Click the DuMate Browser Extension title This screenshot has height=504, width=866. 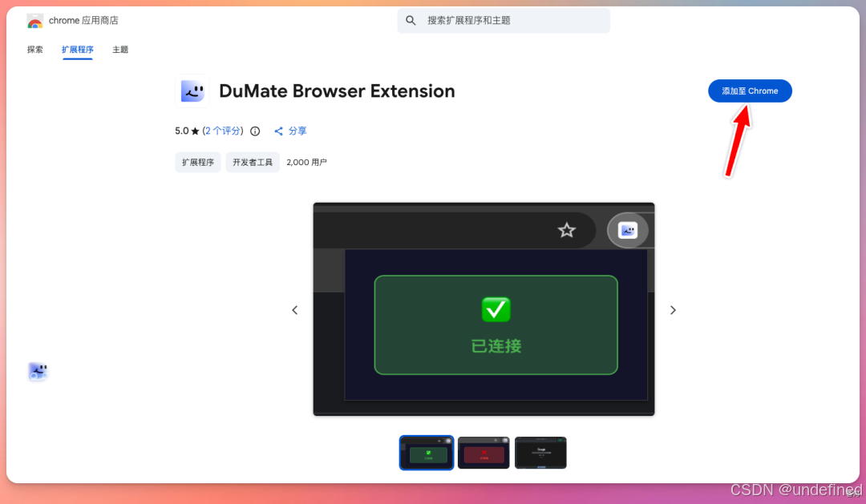tap(337, 91)
